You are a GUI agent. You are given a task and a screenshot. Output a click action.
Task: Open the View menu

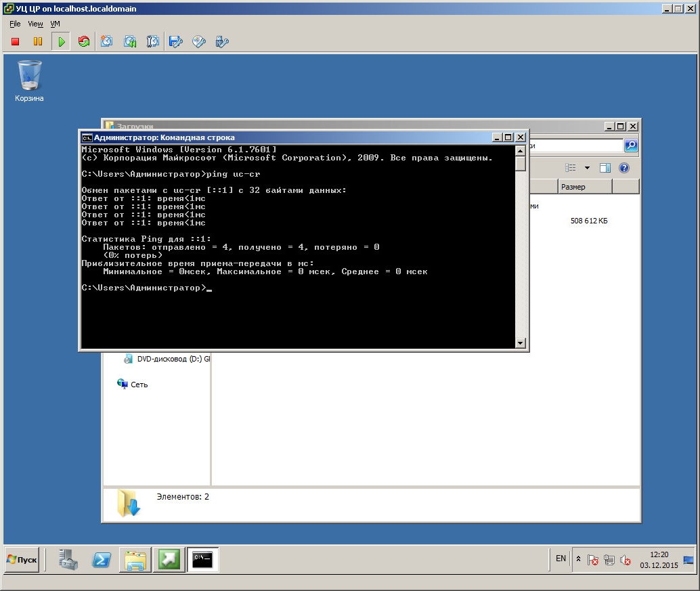(x=35, y=24)
